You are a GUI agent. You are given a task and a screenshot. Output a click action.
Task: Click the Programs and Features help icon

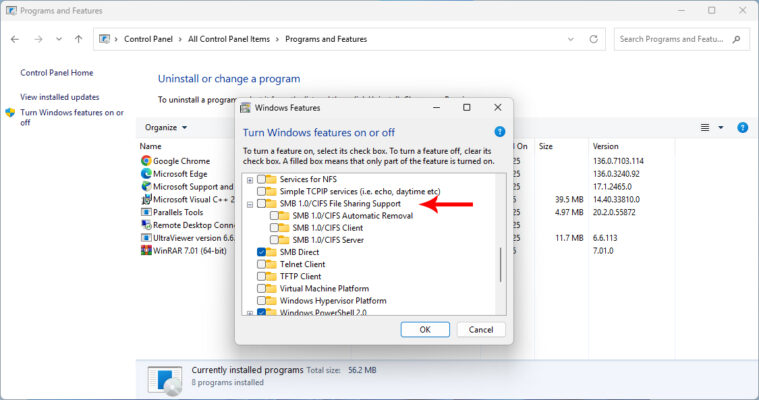click(742, 128)
